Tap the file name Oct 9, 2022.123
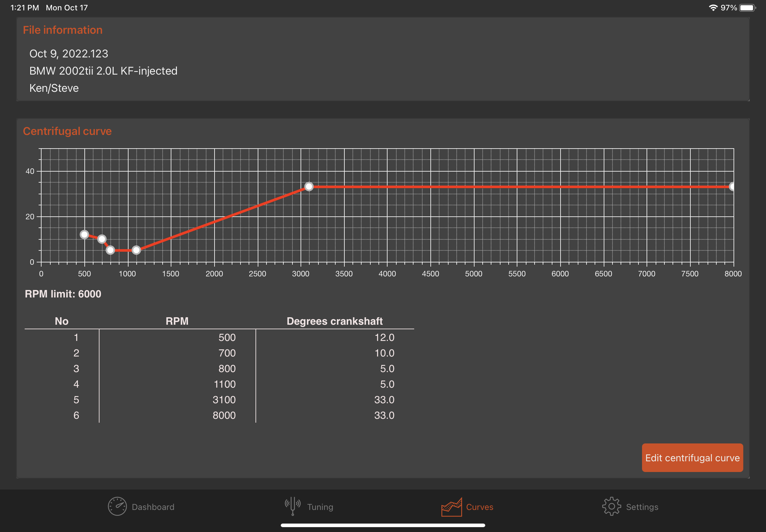Screen dimensions: 766x532 (x=69, y=54)
